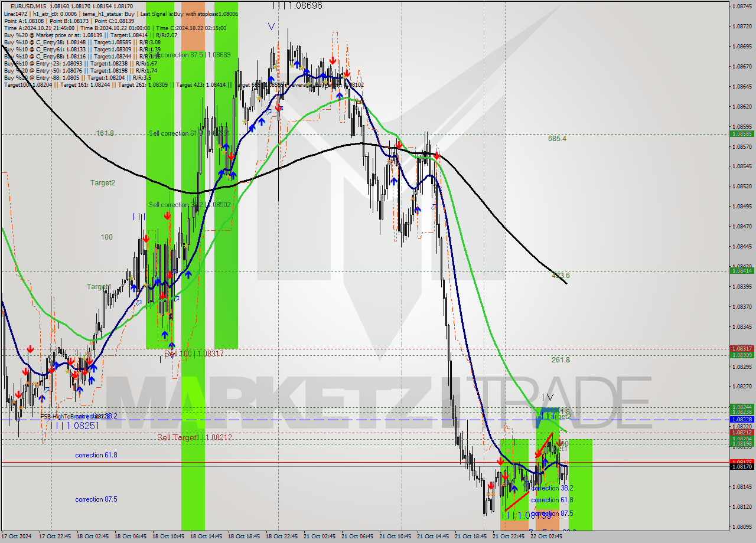756x543 pixels.
Task: Click the green 1.08585 price level tag
Action: click(x=743, y=134)
